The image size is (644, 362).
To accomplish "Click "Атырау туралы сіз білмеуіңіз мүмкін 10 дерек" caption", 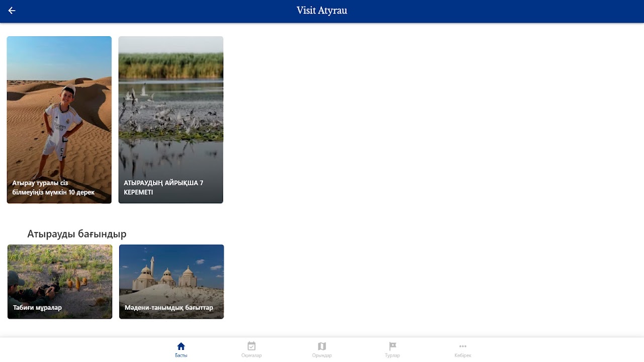I will pyautogui.click(x=53, y=188).
